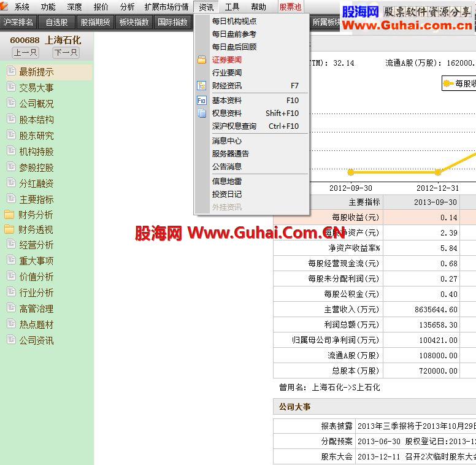
Task: Click the 股东大会 row in 公司大事
Action: 375,456
